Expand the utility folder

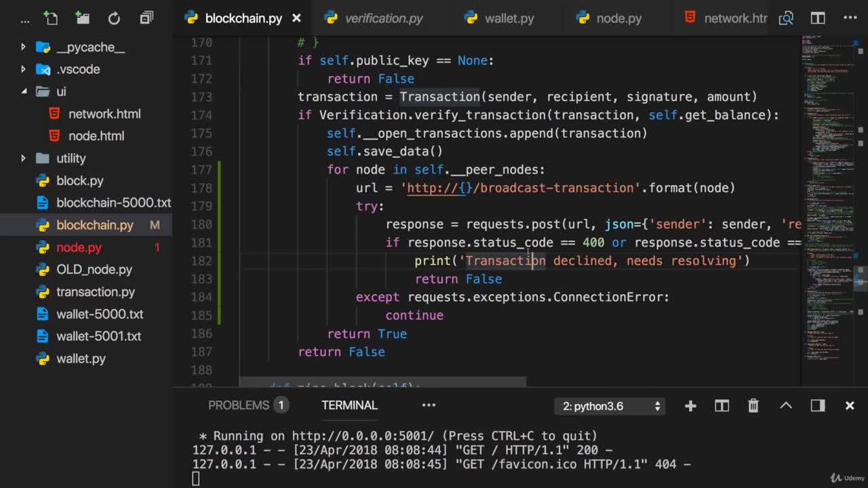pos(23,158)
